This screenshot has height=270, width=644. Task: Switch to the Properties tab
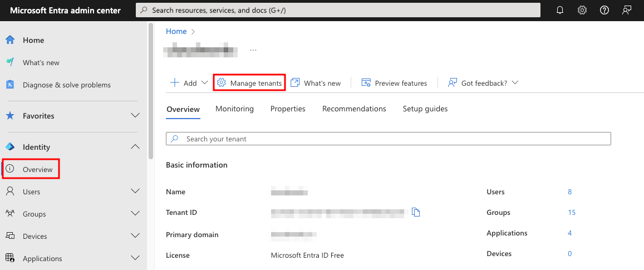coord(288,109)
